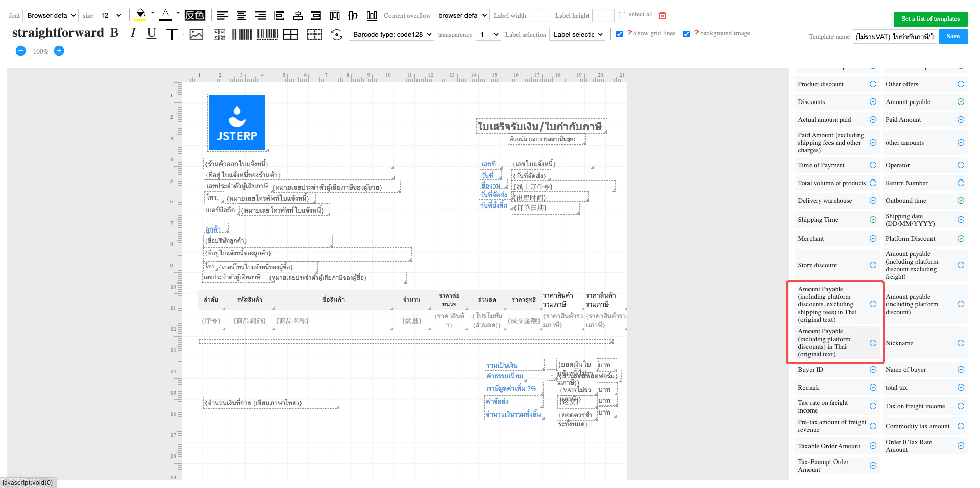Open the font size dropdown
Screen dimensions: 980x488
[x=110, y=15]
